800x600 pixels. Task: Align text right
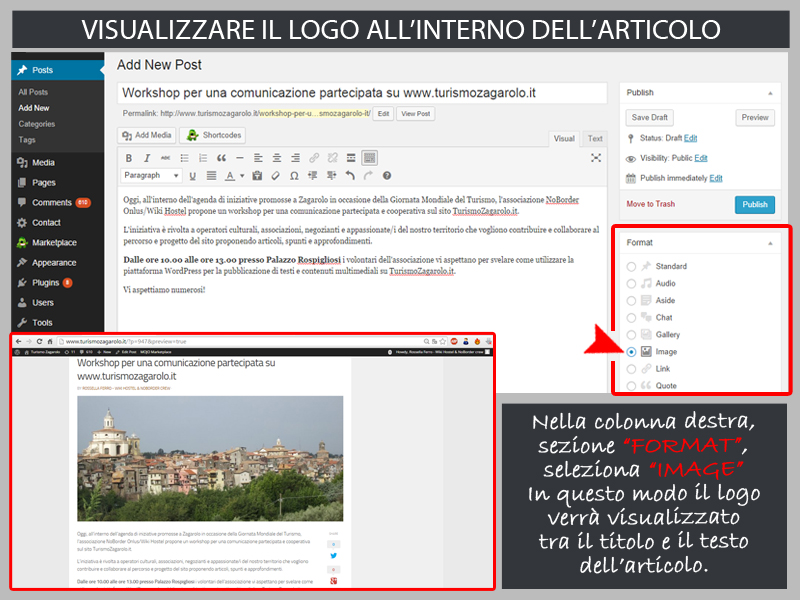(295, 158)
